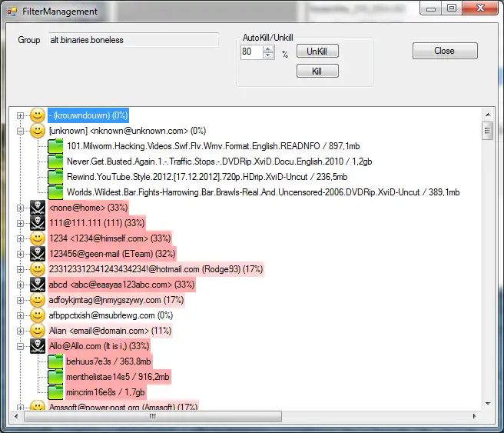Click the smiley icon for 1234@himself.com
The height and width of the screenshot is (433, 504).
pos(38,238)
